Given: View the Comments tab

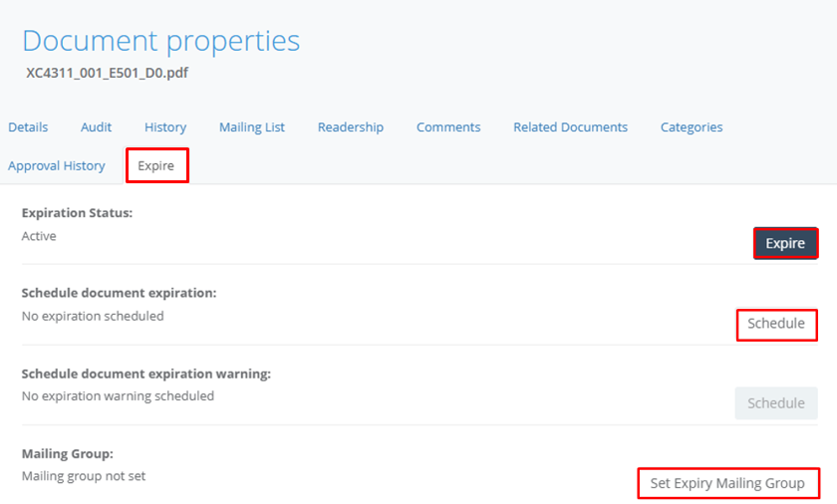Looking at the screenshot, I should click(x=448, y=126).
